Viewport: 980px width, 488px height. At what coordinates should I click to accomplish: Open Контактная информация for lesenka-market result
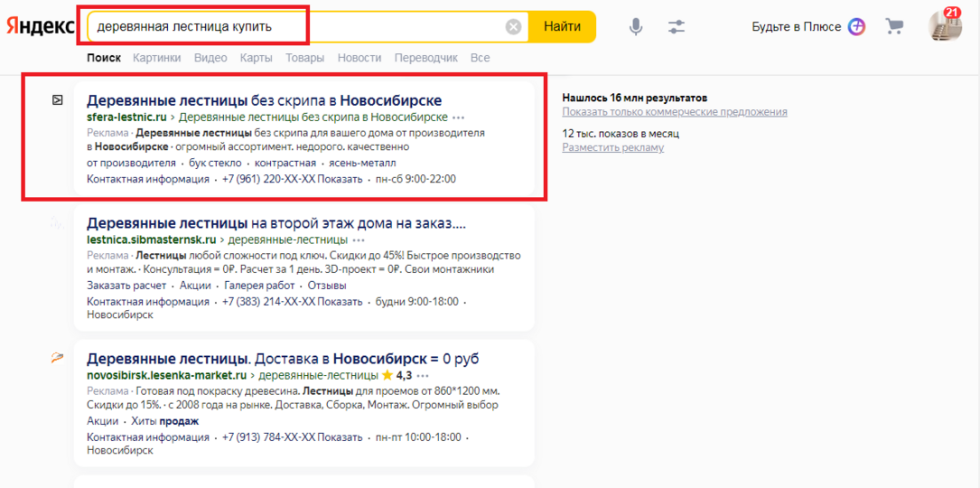pyautogui.click(x=148, y=437)
